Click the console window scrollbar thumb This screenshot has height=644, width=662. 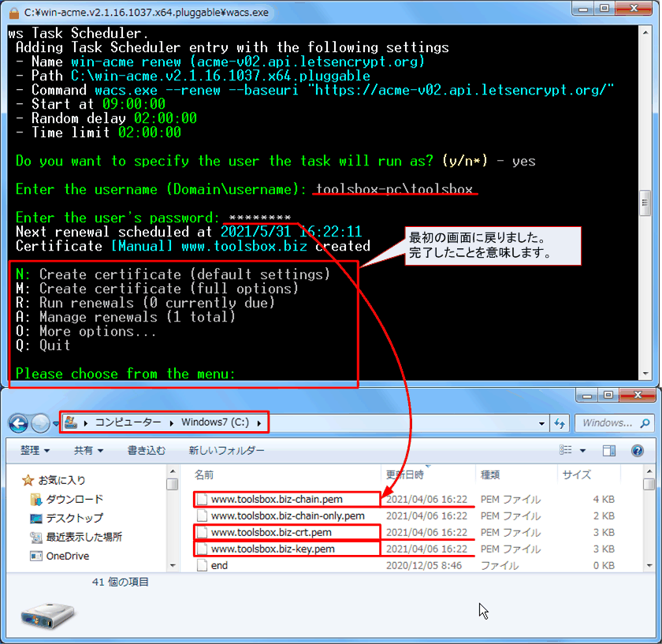point(645,203)
